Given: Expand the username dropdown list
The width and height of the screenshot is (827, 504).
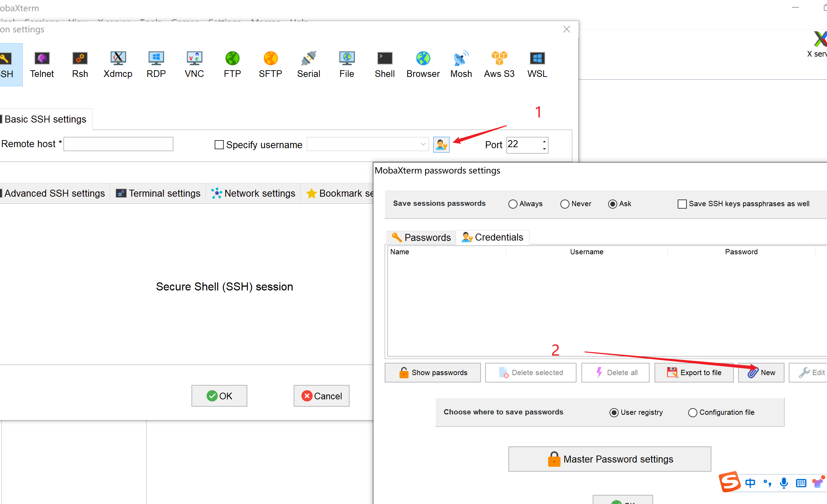Looking at the screenshot, I should tap(423, 144).
